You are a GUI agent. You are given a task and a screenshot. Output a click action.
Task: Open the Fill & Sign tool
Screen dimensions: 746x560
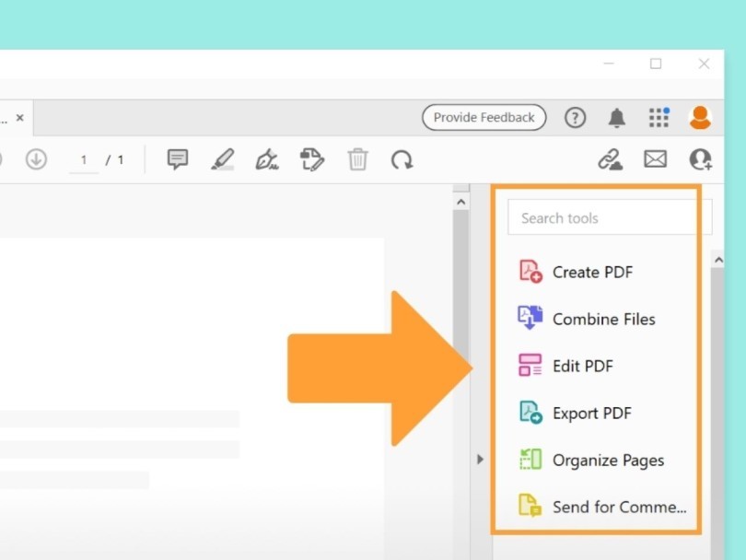266,158
